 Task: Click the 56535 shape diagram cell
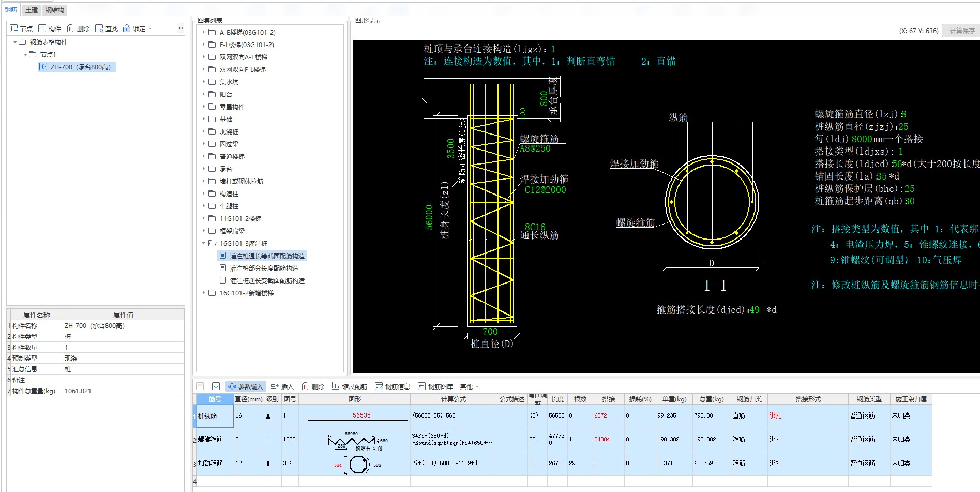click(x=355, y=416)
